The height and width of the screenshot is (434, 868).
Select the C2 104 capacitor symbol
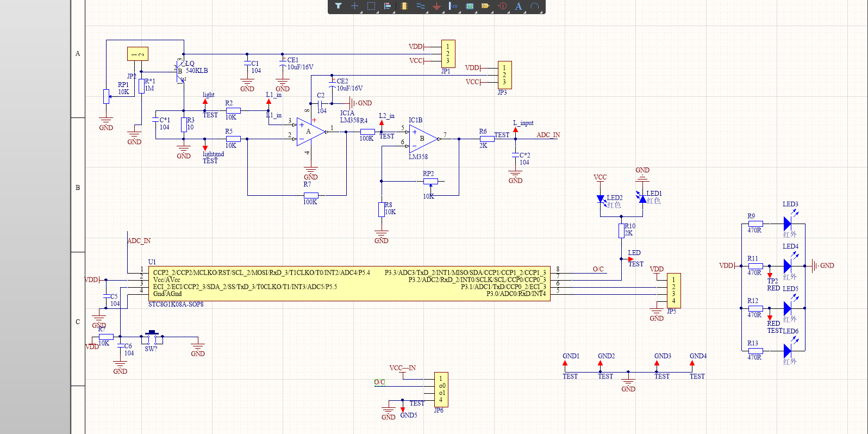coord(320,103)
